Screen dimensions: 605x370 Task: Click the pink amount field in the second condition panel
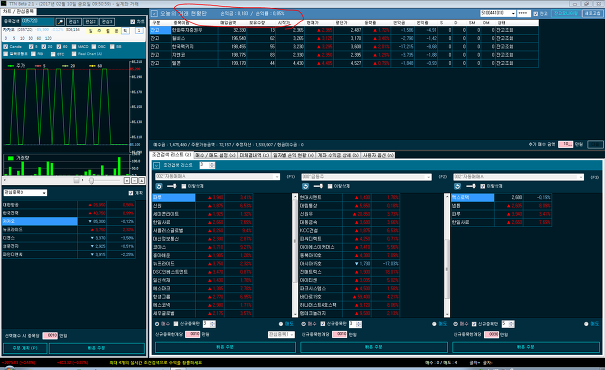coord(340,335)
